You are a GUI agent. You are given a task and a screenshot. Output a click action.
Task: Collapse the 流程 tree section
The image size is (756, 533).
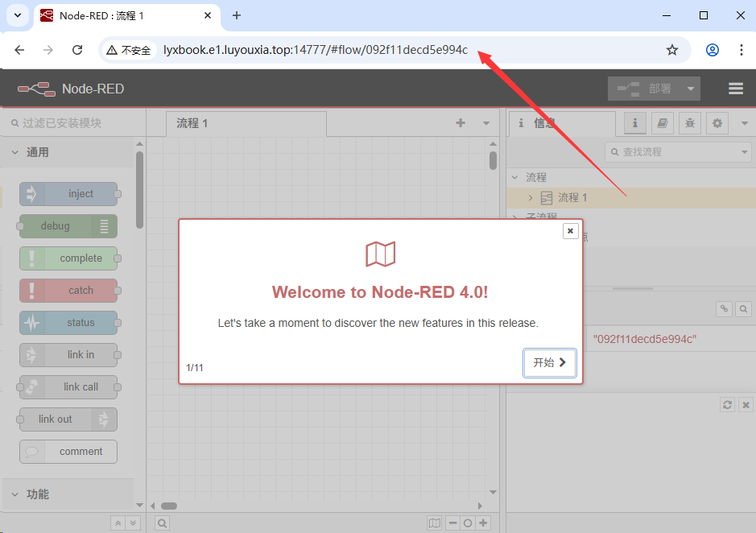click(x=515, y=177)
